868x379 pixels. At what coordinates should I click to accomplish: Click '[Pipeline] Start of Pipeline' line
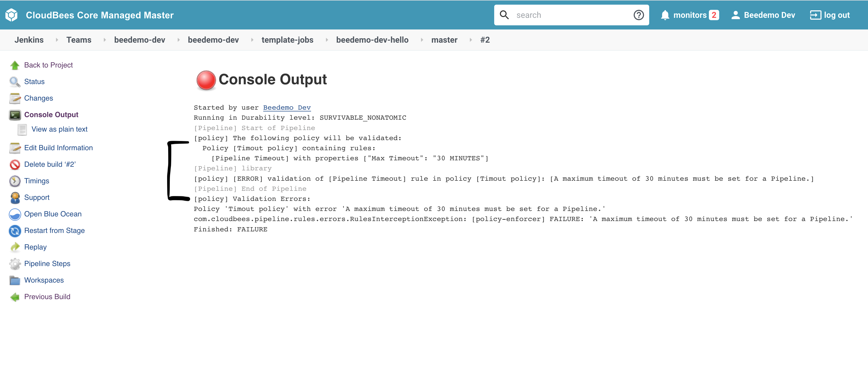pyautogui.click(x=254, y=128)
